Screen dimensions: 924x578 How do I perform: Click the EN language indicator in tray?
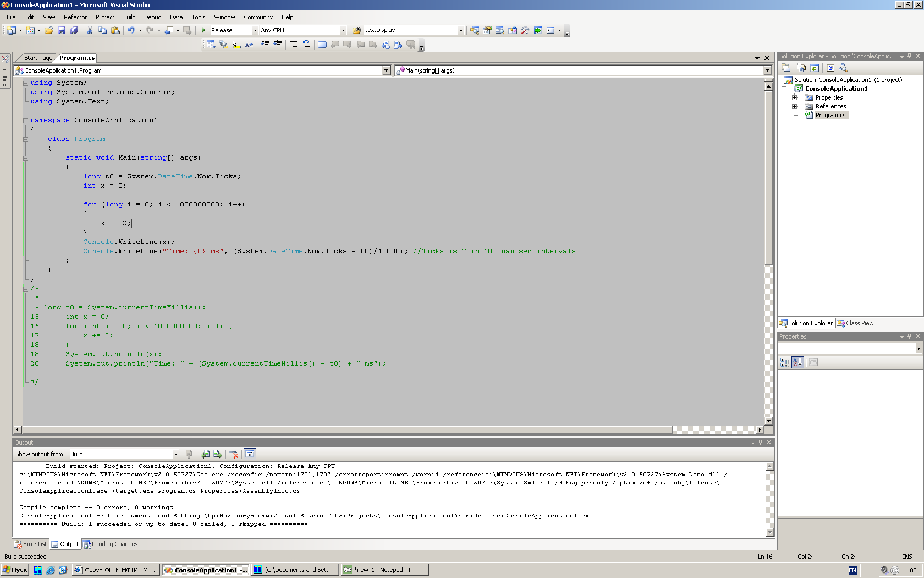(853, 570)
